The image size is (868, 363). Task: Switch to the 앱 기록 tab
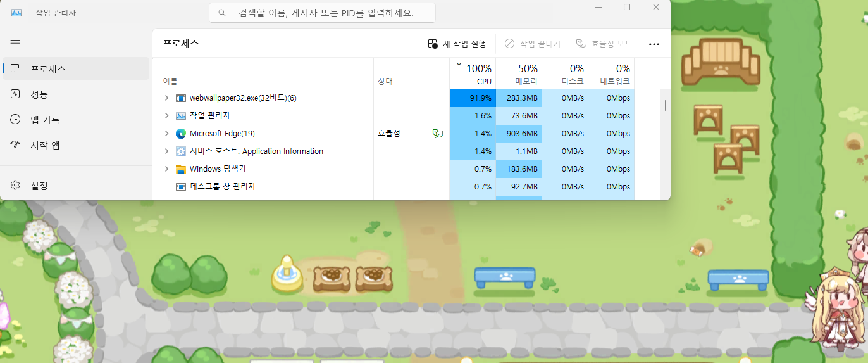coord(76,119)
